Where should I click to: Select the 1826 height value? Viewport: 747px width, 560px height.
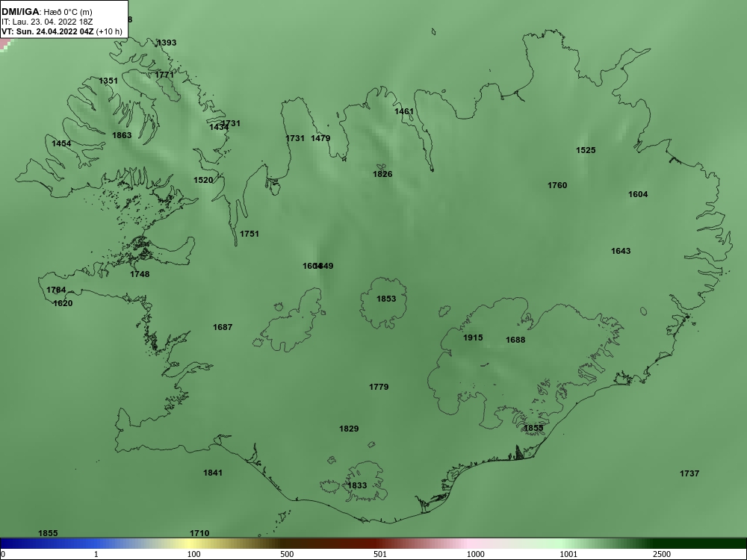[x=382, y=174]
